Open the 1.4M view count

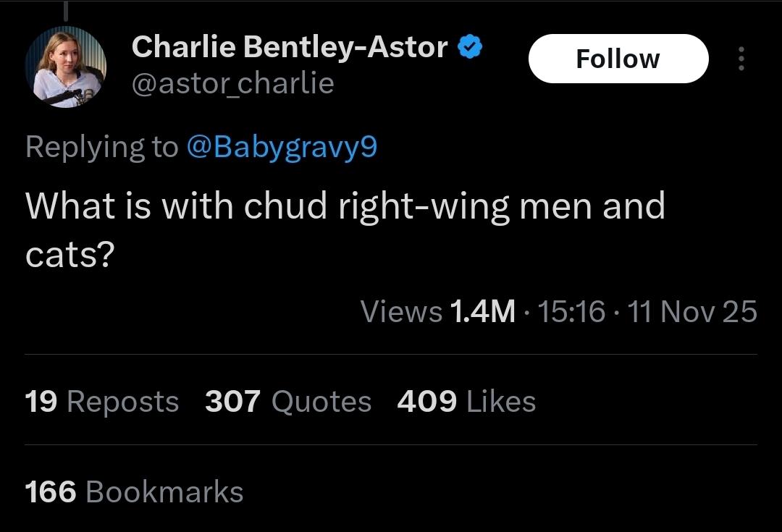click(482, 312)
